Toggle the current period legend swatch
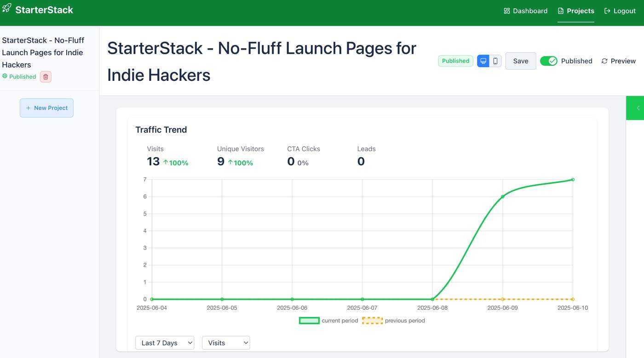644x358 pixels. pos(309,321)
